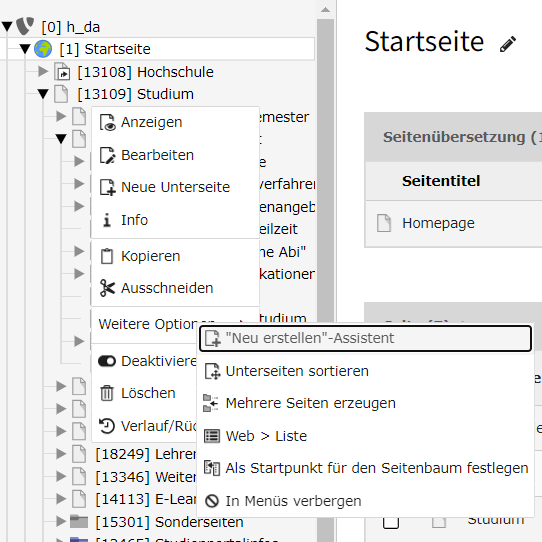Screen dimensions: 542x542
Task: Expand the [15301] Sonderseiten node
Action: tap(61, 521)
